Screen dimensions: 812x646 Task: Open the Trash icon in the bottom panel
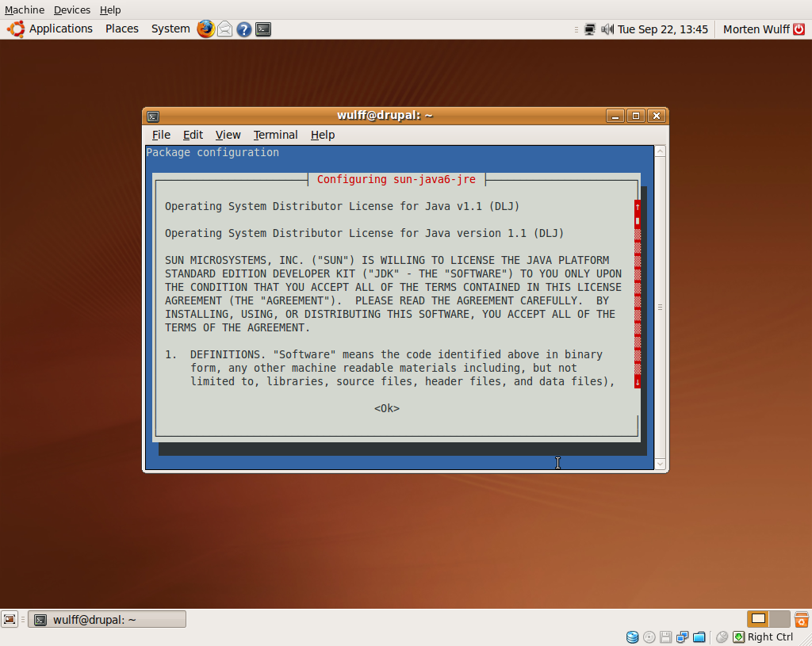click(x=801, y=619)
